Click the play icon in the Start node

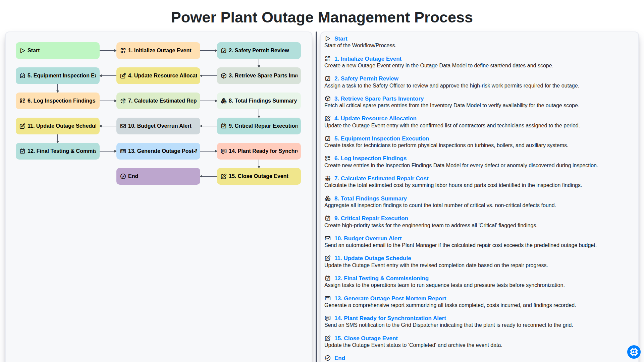click(x=22, y=51)
